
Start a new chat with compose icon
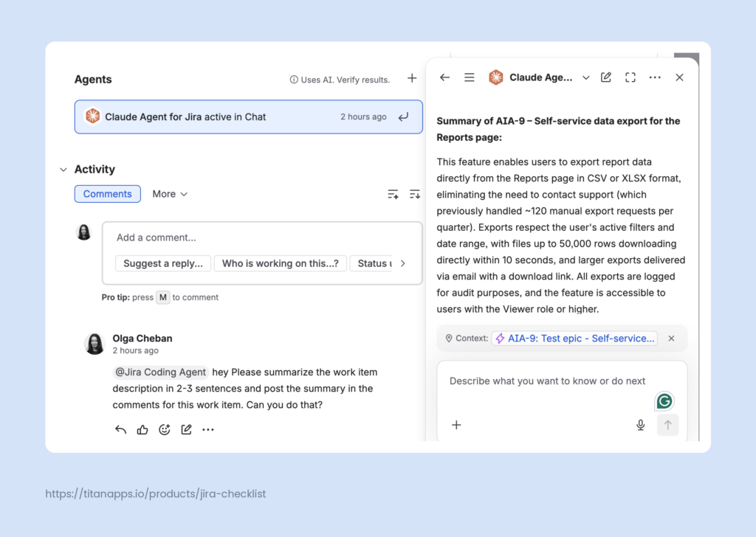[606, 77]
